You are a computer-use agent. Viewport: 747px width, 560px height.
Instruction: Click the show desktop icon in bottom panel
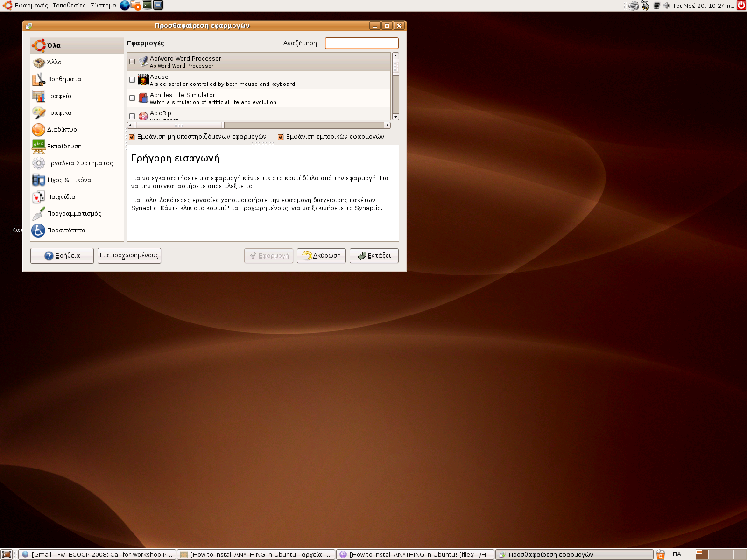click(7, 554)
